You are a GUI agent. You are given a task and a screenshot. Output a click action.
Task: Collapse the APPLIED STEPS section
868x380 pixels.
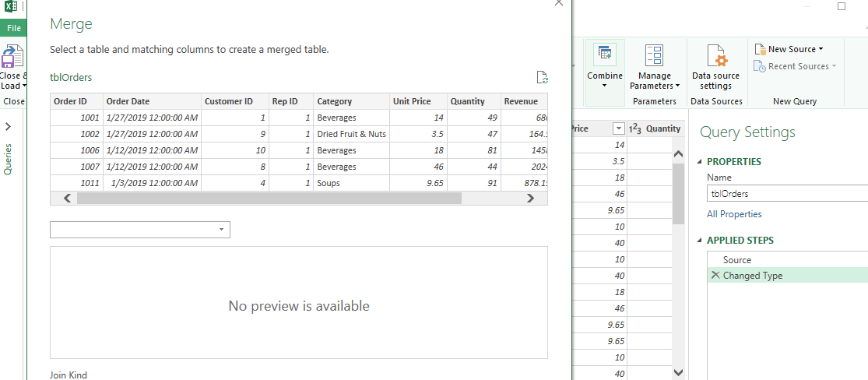[700, 241]
